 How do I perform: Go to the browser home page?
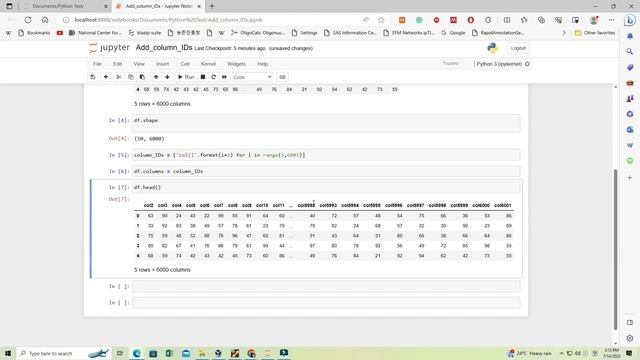click(45, 20)
